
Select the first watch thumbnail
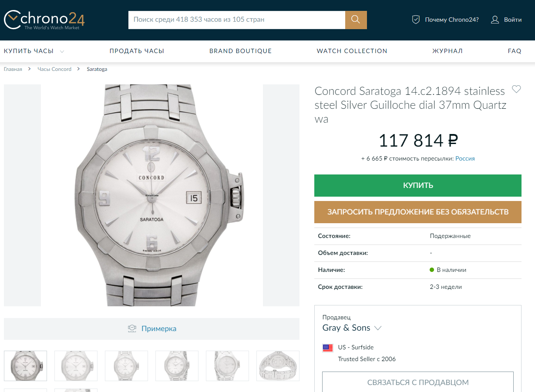pyautogui.click(x=26, y=366)
